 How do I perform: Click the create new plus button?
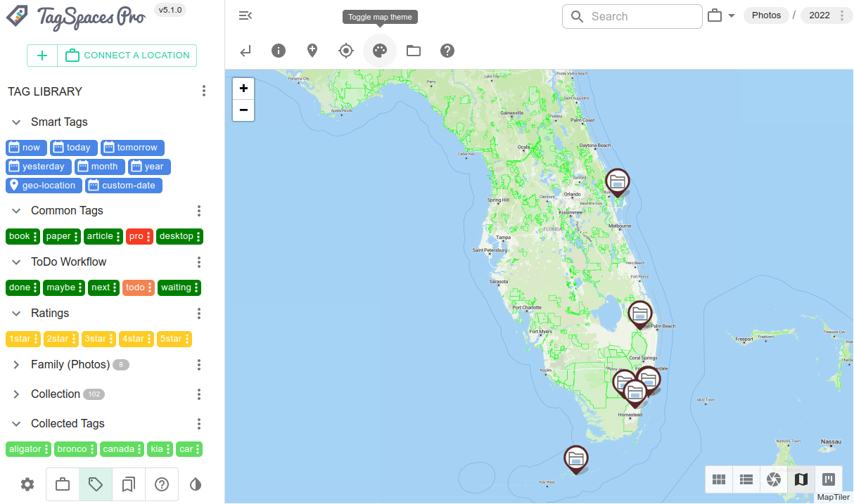[42, 56]
